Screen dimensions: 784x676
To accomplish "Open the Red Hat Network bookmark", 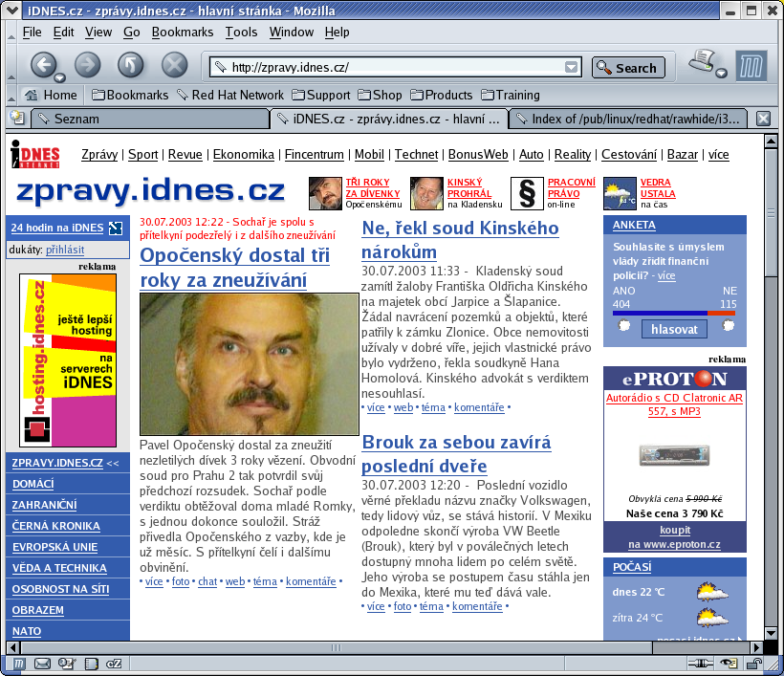I will (x=230, y=95).
